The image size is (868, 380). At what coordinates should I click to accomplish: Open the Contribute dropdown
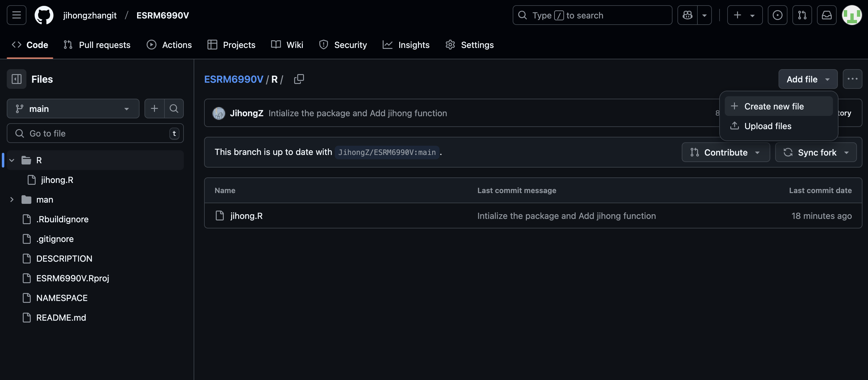(725, 152)
